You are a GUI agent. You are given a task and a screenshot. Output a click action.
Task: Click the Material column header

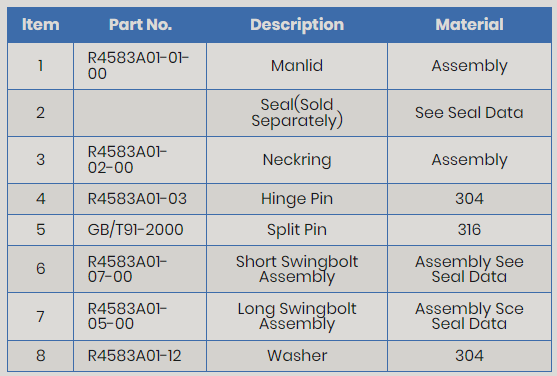click(x=469, y=25)
